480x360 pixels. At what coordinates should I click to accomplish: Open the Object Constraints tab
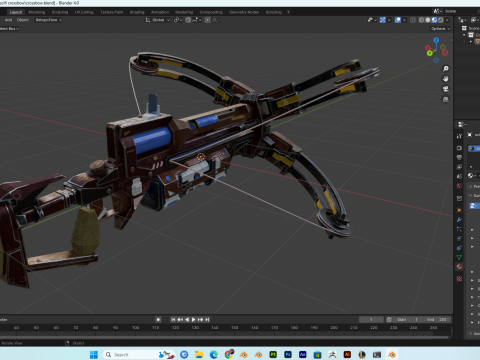(459, 248)
